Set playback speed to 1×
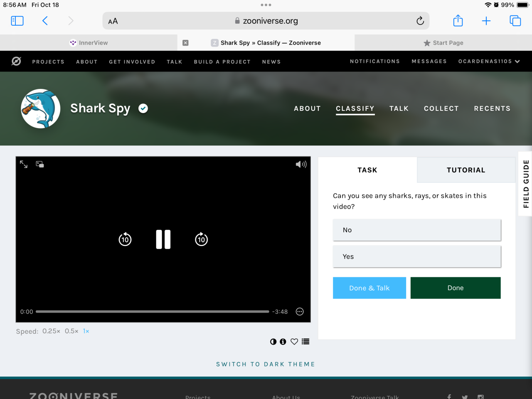The image size is (532, 399). pos(86,331)
